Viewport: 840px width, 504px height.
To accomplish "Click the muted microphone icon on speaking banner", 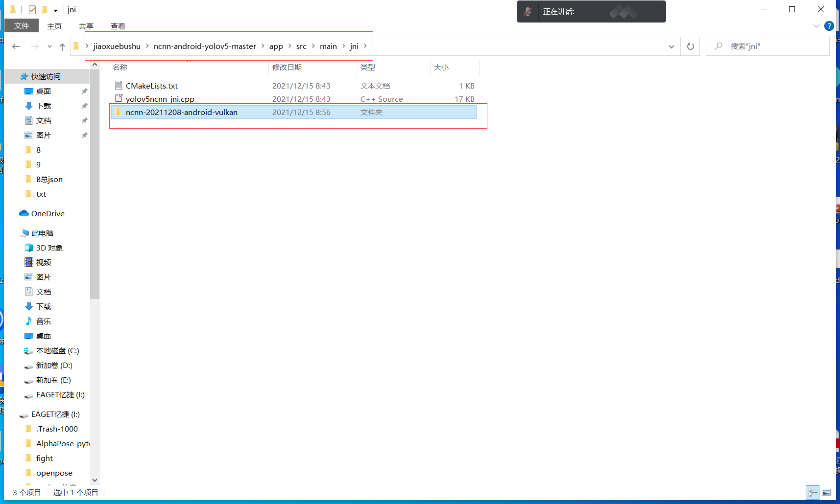I will point(528,11).
